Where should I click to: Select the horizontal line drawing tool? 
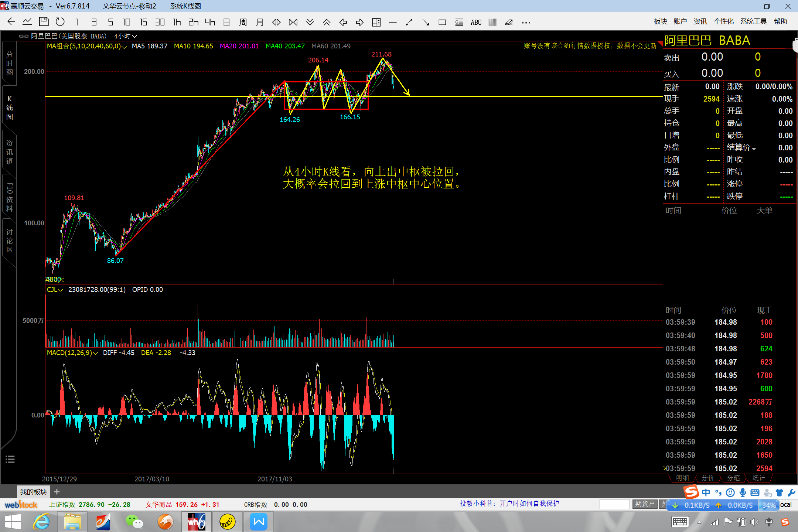click(x=392, y=23)
